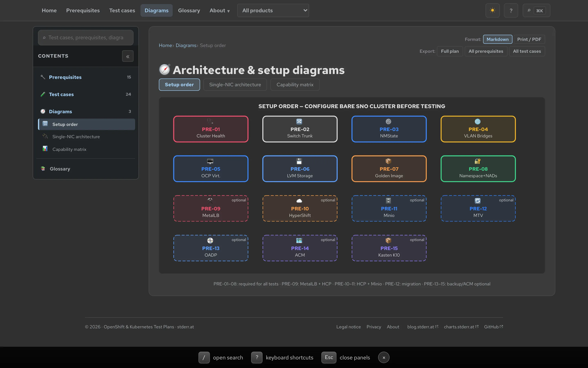Open Prerequisites in the top navigation

(83, 10)
